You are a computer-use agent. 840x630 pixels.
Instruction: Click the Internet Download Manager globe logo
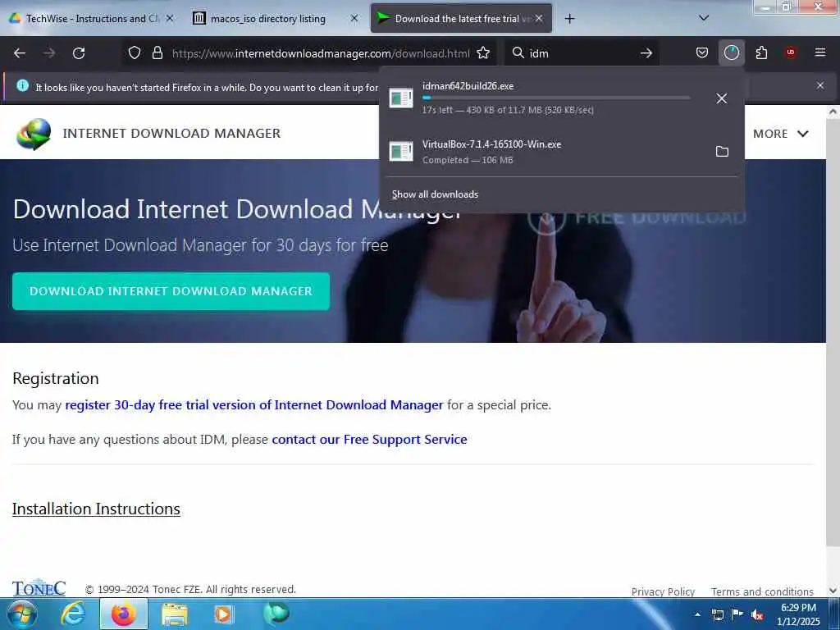pyautogui.click(x=34, y=134)
